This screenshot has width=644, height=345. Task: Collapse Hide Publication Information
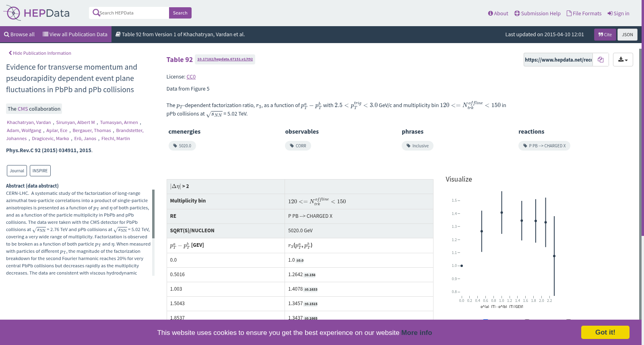pos(40,53)
